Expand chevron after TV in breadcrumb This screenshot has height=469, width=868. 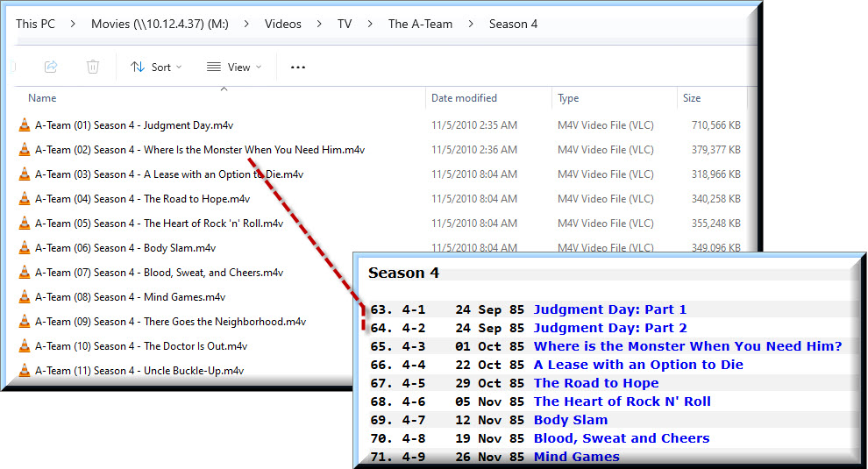coord(369,24)
